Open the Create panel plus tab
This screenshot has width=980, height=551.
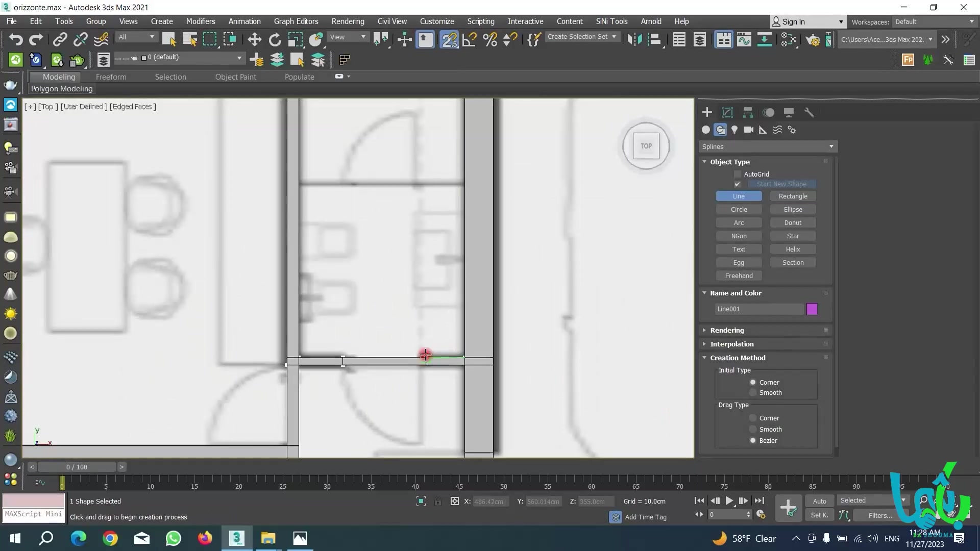(707, 112)
